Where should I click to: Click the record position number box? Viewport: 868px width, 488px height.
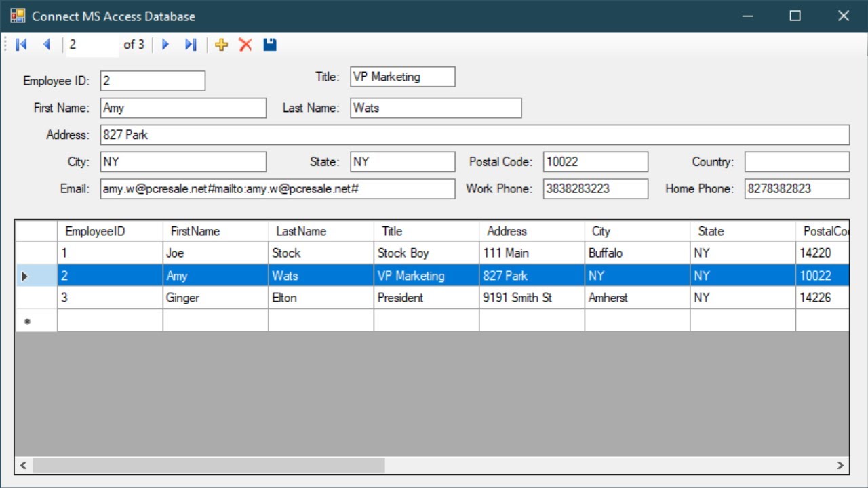point(92,45)
